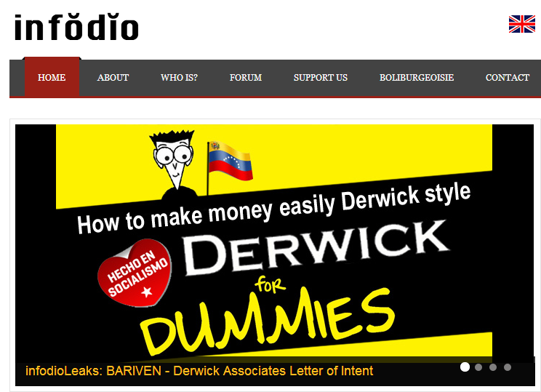Viewport: 541px width, 392px height.
Task: Switch language via the UK flag icon
Action: 521,24
